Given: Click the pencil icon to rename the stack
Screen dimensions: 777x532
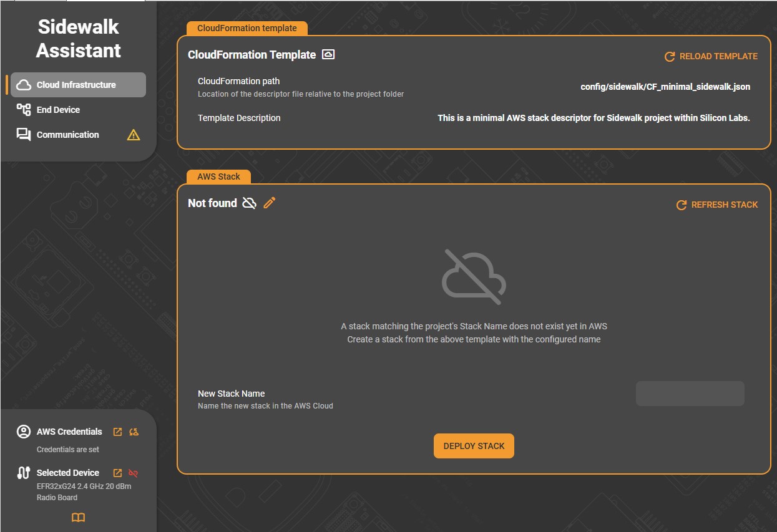Looking at the screenshot, I should (x=269, y=203).
